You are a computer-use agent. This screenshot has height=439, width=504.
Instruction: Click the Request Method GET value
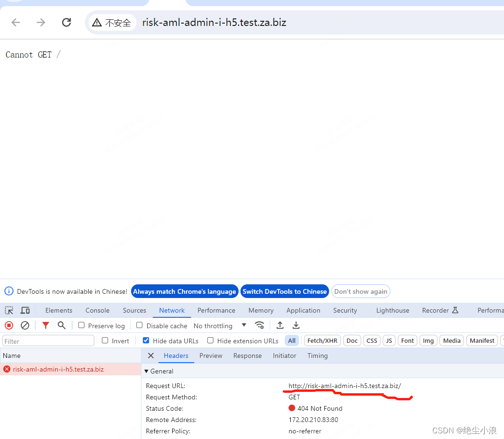294,397
